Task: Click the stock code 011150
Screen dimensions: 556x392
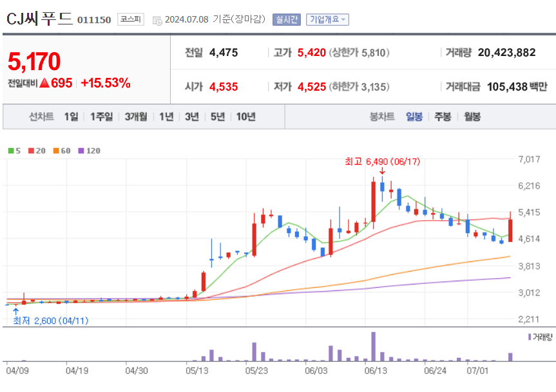Action: tap(94, 20)
